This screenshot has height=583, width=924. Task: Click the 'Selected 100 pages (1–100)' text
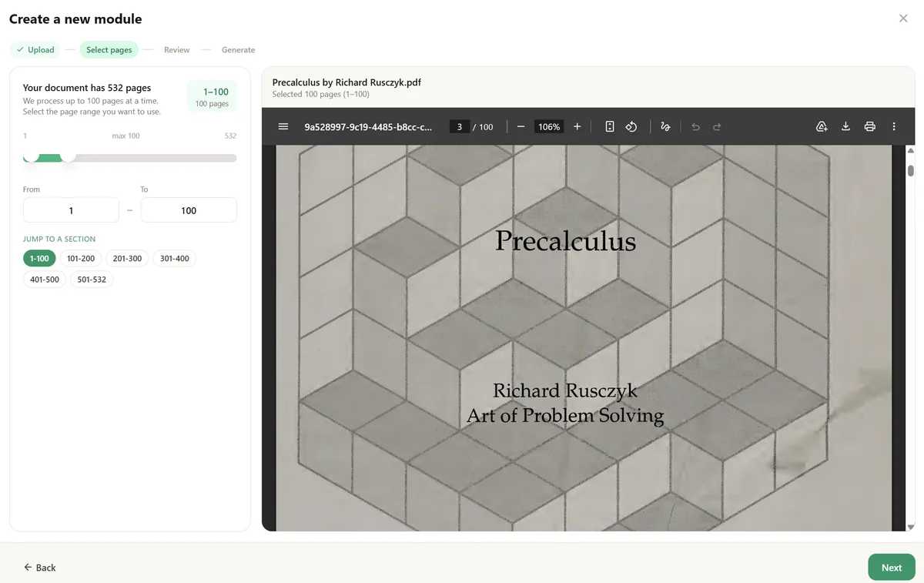(320, 95)
